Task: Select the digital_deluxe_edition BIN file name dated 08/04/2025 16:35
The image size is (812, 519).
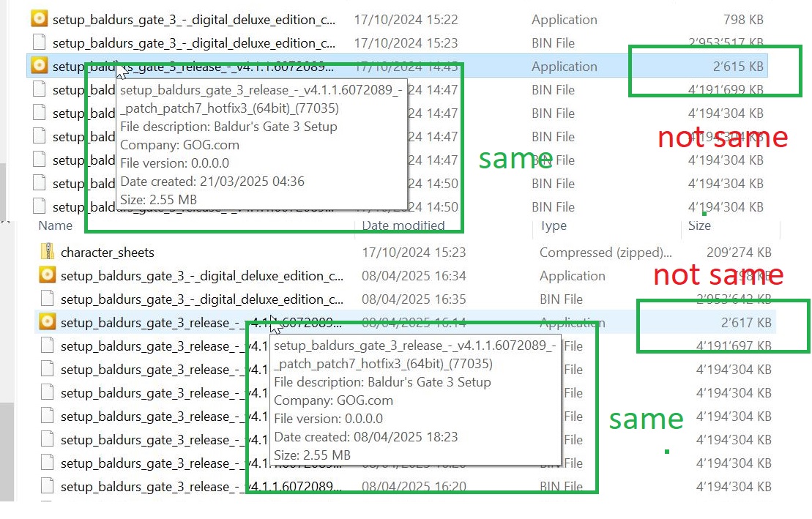Action: (x=202, y=299)
